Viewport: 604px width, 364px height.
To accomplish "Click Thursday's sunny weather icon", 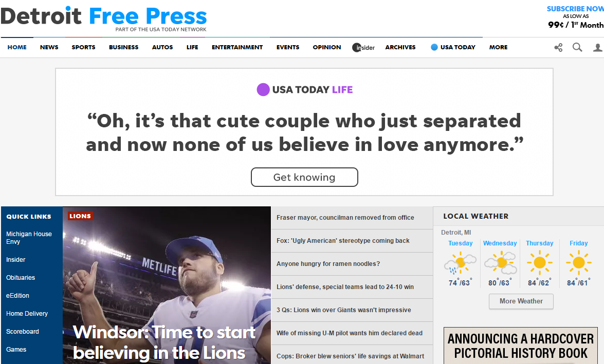I will [539, 263].
